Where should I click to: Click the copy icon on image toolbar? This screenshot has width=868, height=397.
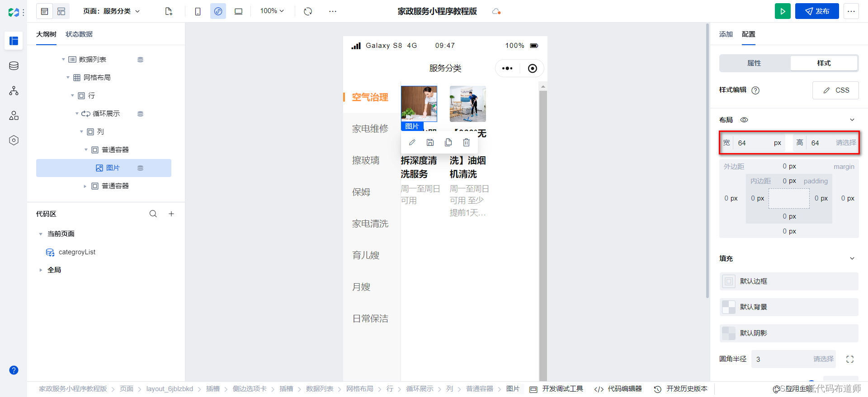coord(448,143)
